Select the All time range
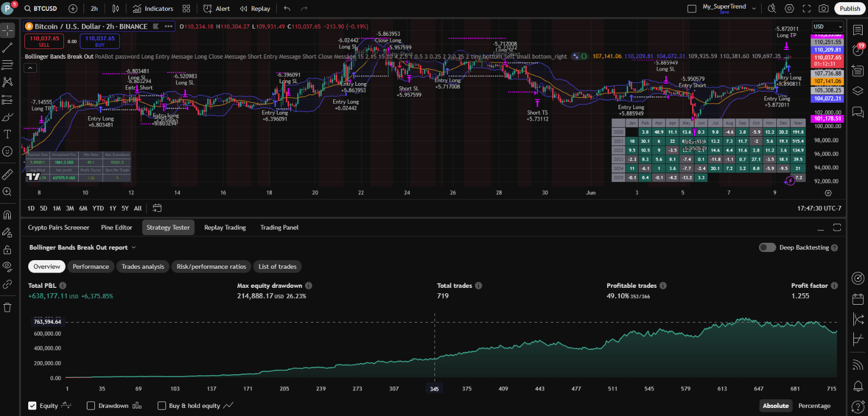Image resolution: width=868 pixels, height=416 pixels. point(138,208)
